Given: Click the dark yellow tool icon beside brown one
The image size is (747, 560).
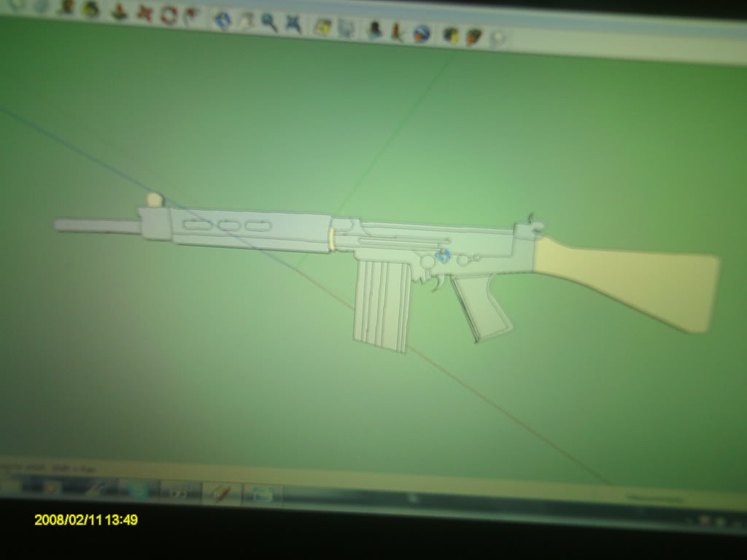Looking at the screenshot, I should (90, 9).
